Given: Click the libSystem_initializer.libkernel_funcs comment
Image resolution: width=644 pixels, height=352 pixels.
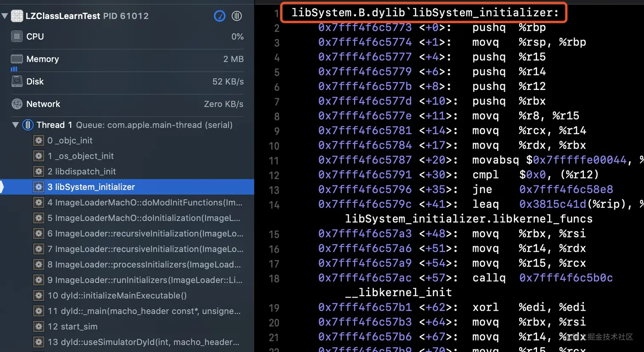Looking at the screenshot, I should point(469,219).
